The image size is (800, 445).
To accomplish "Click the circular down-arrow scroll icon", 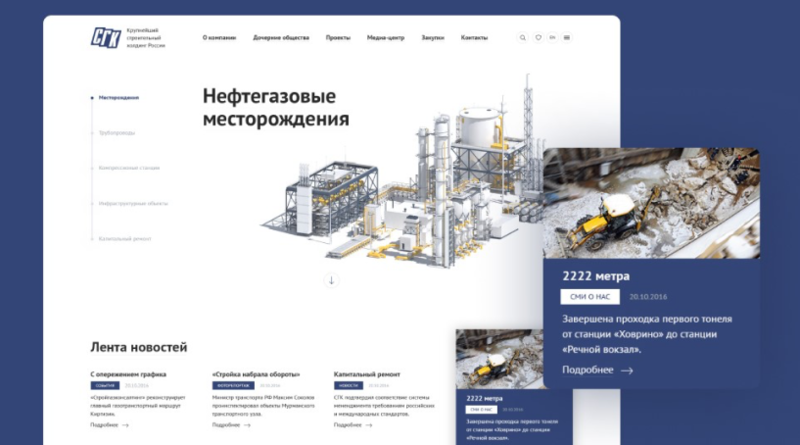I will point(331,280).
